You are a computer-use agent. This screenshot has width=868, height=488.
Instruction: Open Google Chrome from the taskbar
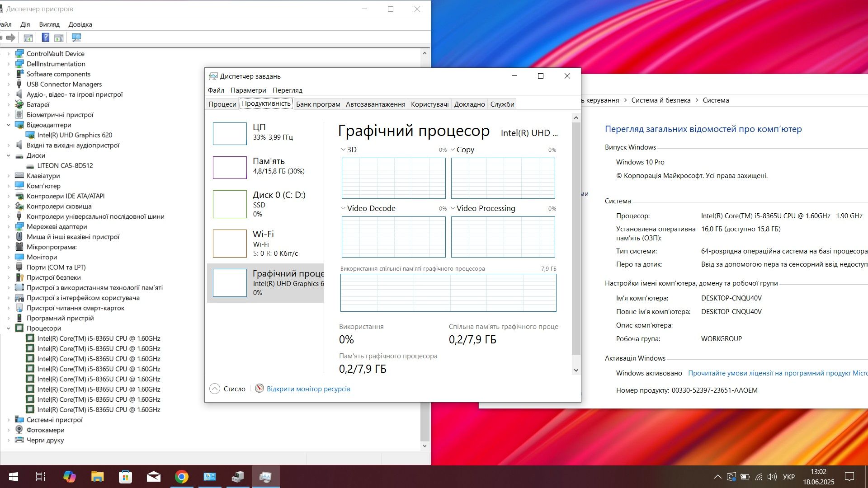tap(182, 477)
